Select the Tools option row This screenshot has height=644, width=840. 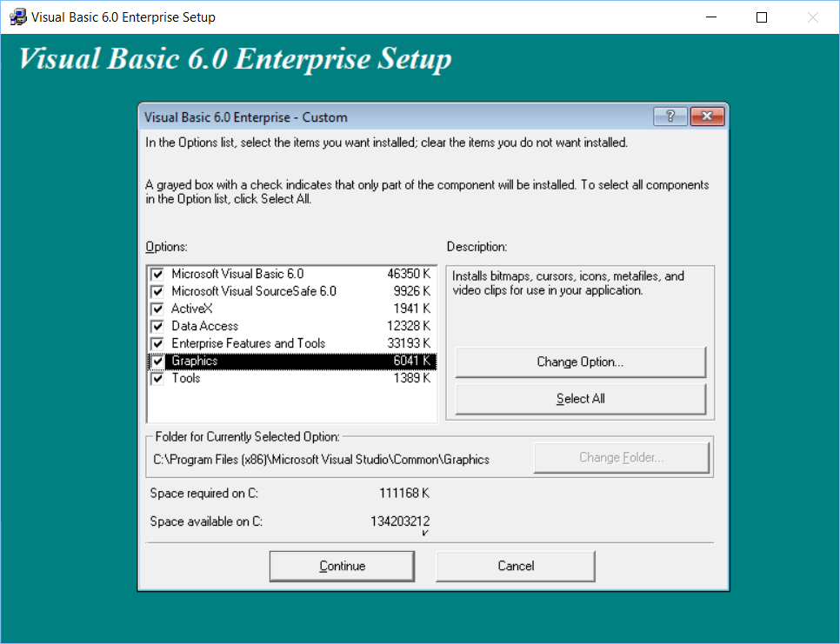point(292,378)
